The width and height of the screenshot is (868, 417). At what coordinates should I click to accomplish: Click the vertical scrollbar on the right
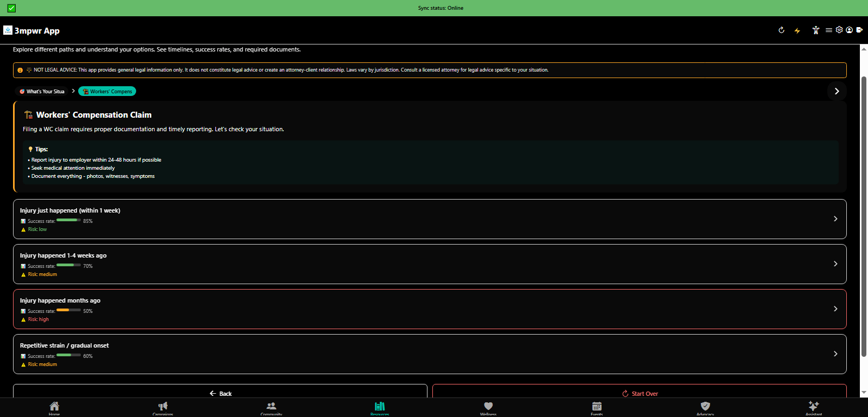(864, 217)
